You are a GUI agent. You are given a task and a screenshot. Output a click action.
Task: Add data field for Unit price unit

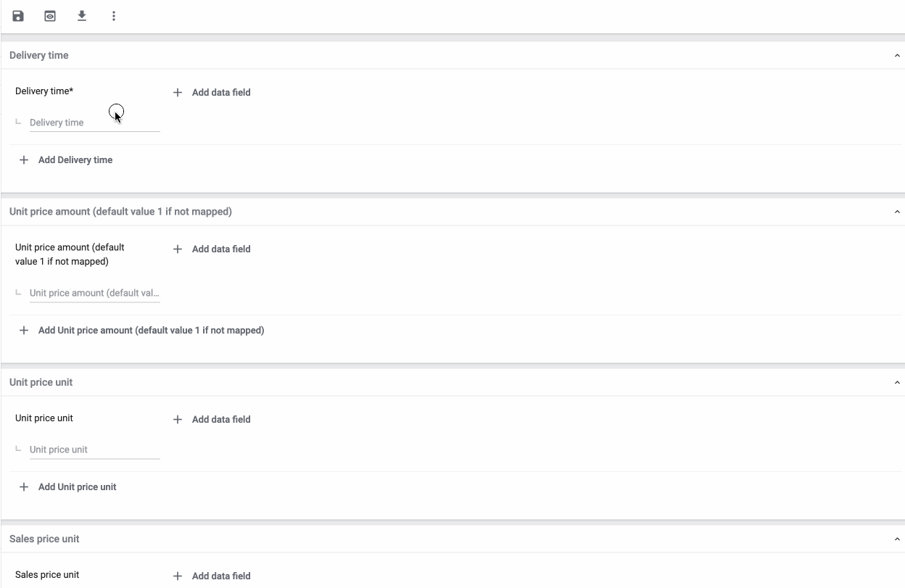tap(220, 419)
